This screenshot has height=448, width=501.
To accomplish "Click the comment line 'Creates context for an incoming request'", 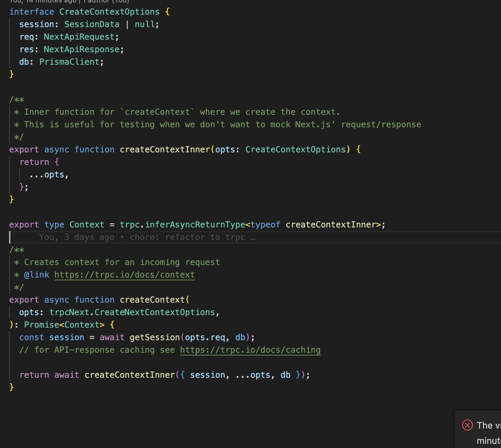I will [x=117, y=262].
